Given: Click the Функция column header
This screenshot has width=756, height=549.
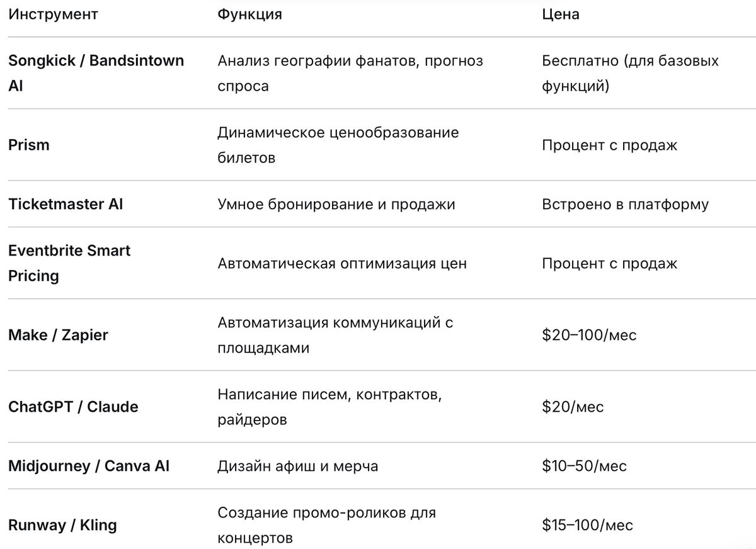Looking at the screenshot, I should coord(249,14).
